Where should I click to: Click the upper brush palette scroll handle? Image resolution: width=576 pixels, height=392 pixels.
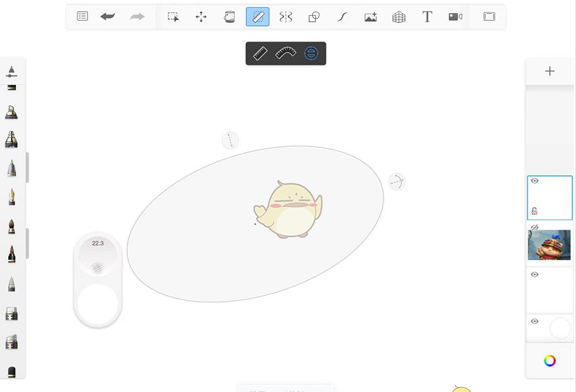point(27,168)
